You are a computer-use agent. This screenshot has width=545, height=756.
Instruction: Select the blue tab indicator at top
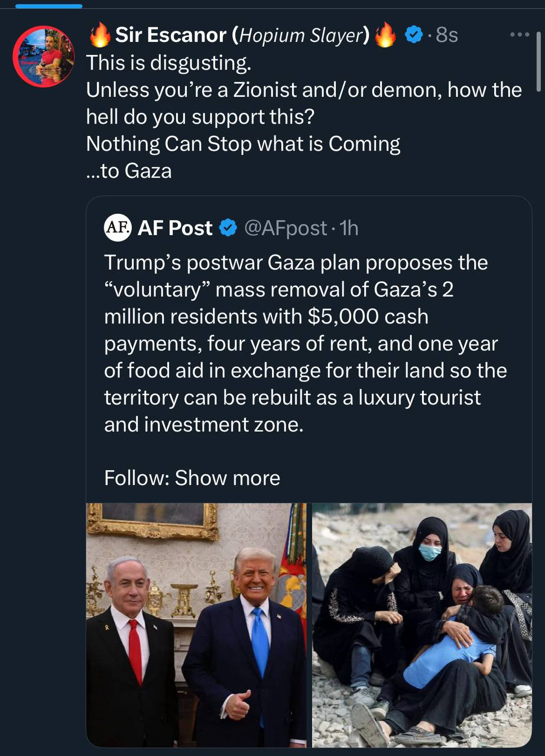click(x=48, y=6)
